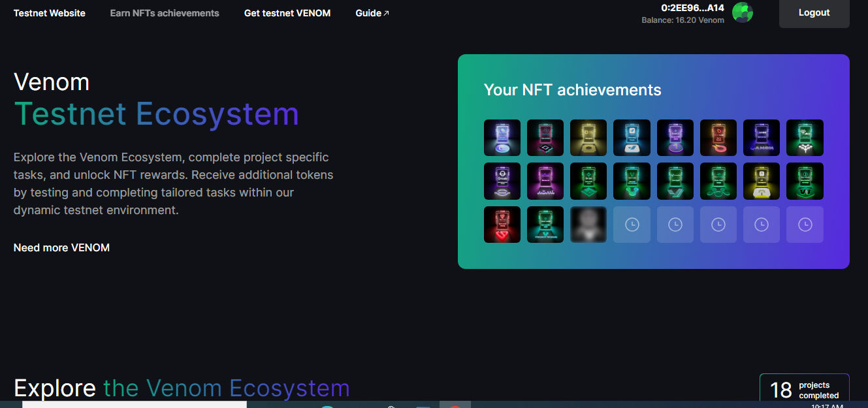The image size is (868, 408).
Task: Click the first locked clock placeholder slot
Action: coord(632,225)
